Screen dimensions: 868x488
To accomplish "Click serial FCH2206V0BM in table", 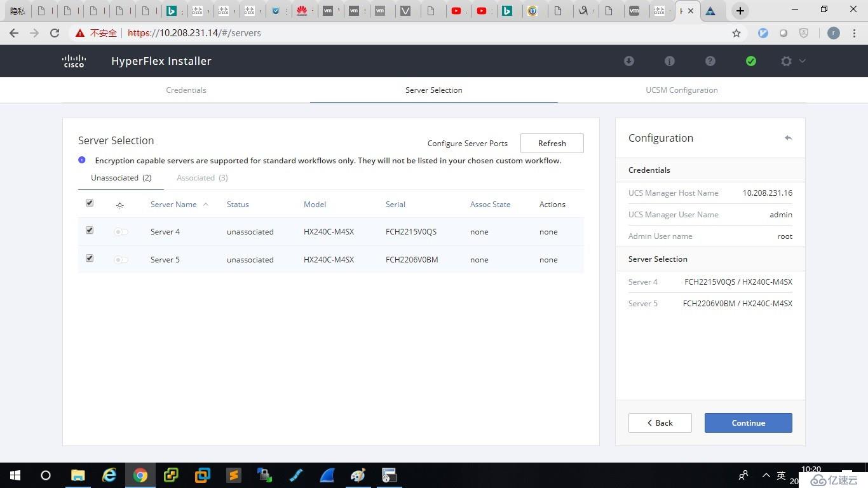I will [412, 260].
